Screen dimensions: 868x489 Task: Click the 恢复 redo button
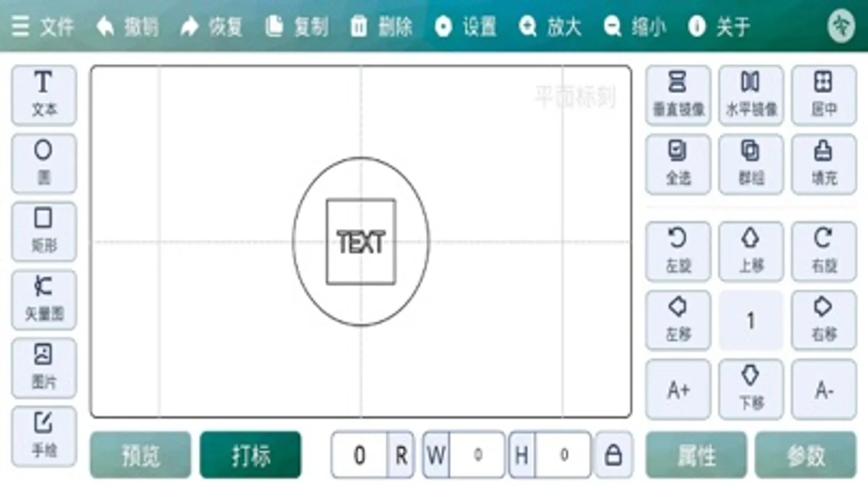click(x=212, y=26)
